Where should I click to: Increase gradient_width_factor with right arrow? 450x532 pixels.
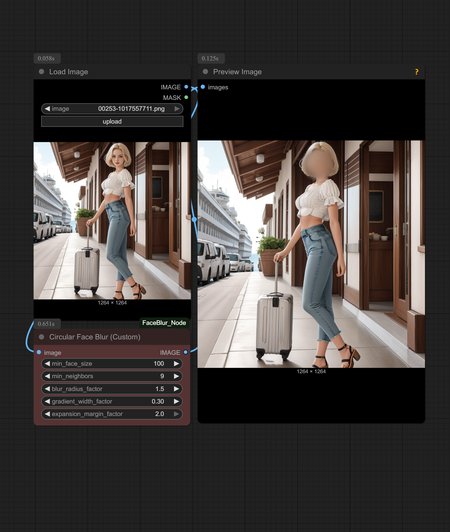pos(176,401)
